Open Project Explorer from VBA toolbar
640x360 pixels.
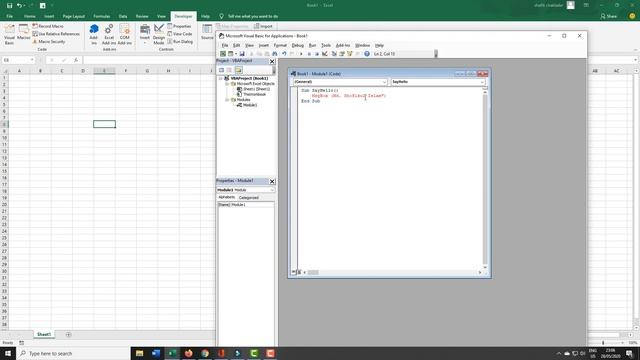tap(334, 54)
